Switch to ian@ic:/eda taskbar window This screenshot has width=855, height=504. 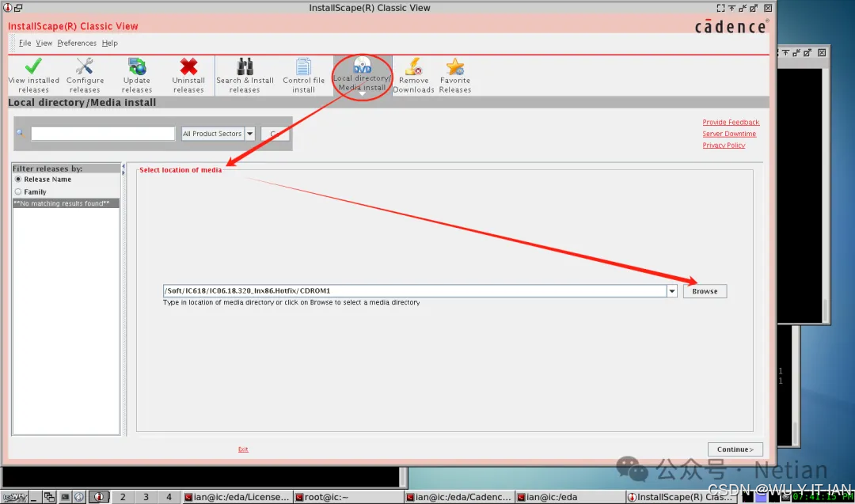[569, 497]
